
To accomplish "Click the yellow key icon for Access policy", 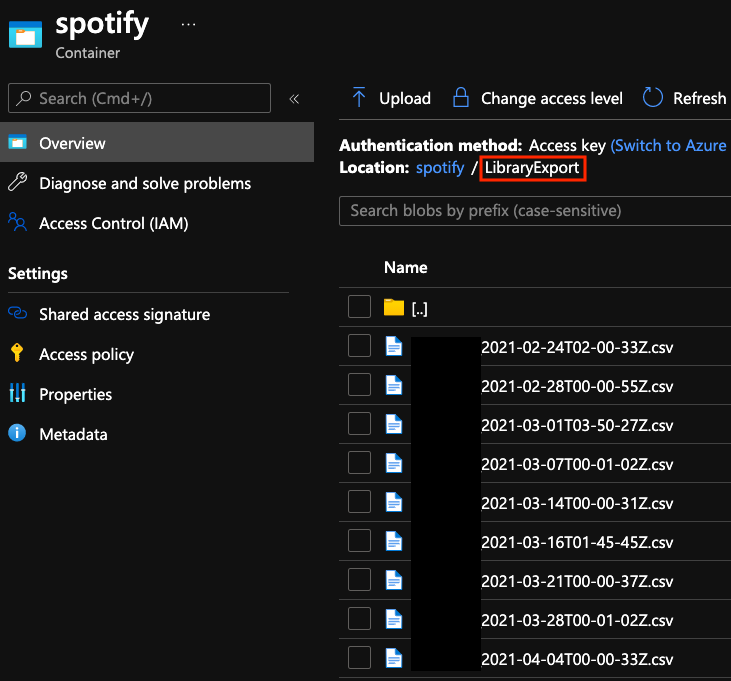I will point(17,352).
